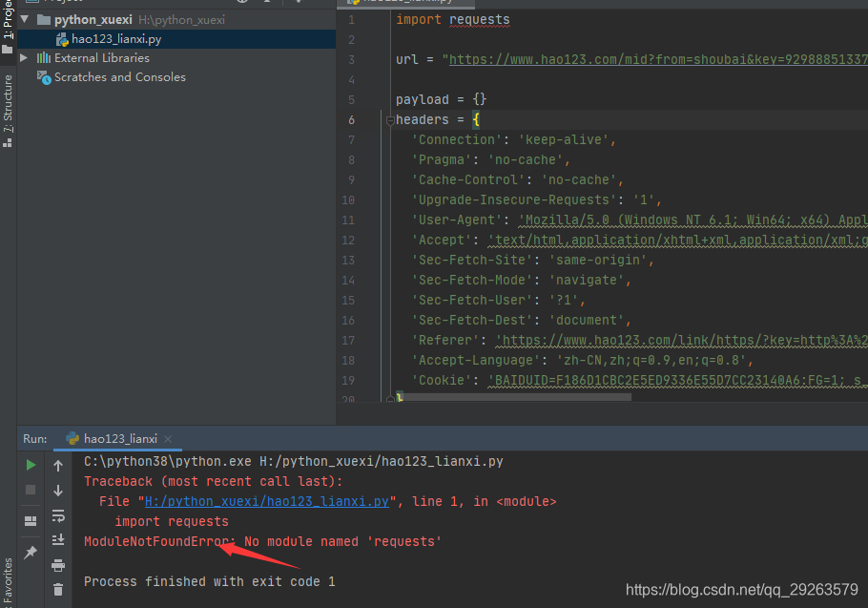Click the Stop process square icon
Image resolution: width=868 pixels, height=608 pixels.
click(31, 490)
